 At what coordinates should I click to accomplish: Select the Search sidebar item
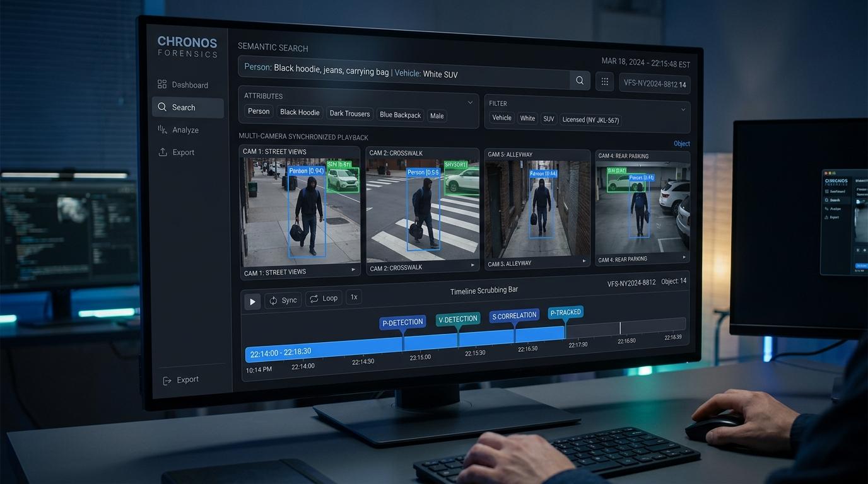pyautogui.click(x=188, y=107)
